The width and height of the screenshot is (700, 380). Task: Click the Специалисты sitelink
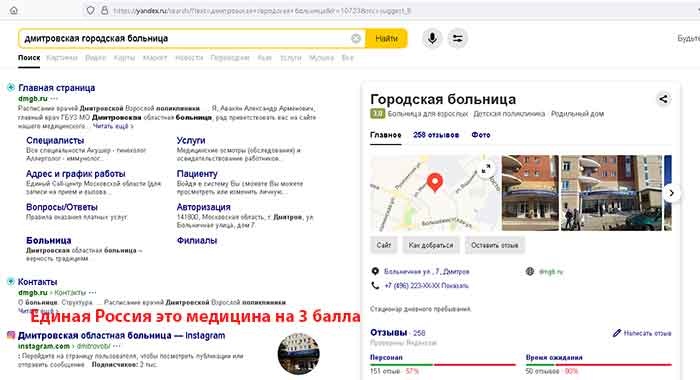pyautogui.click(x=55, y=140)
